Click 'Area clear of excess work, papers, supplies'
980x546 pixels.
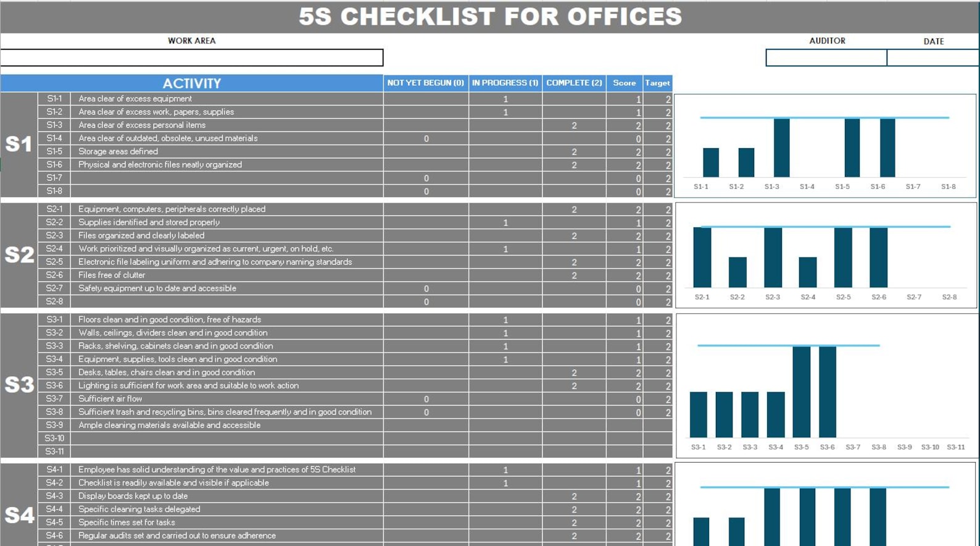pyautogui.click(x=226, y=112)
